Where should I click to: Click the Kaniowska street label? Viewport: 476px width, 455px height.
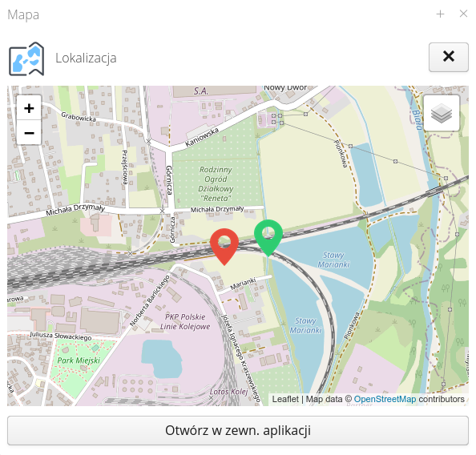point(202,138)
